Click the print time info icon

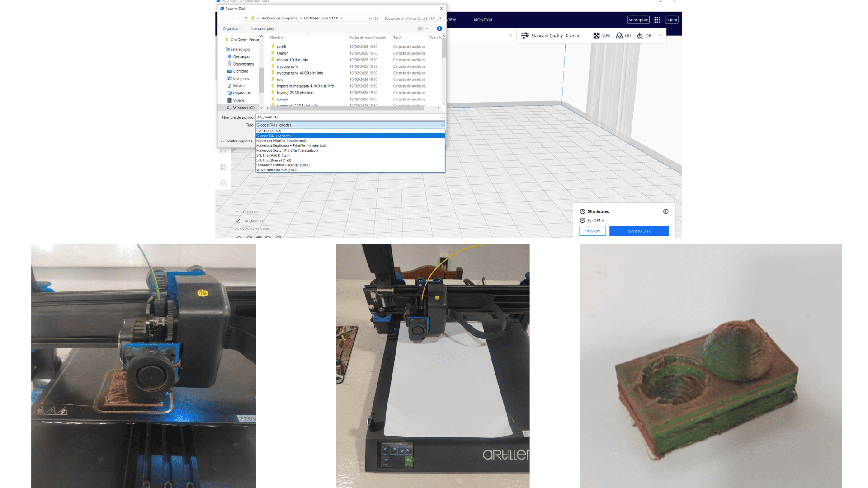665,211
